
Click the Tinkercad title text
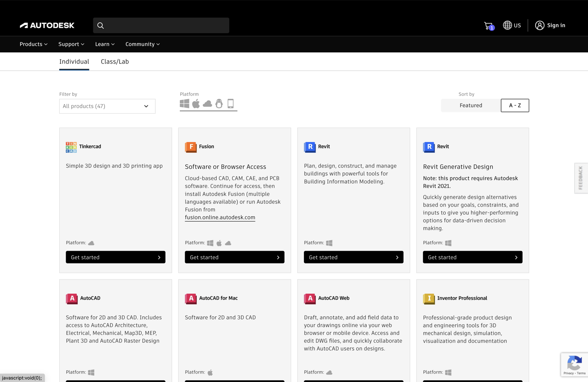90,146
